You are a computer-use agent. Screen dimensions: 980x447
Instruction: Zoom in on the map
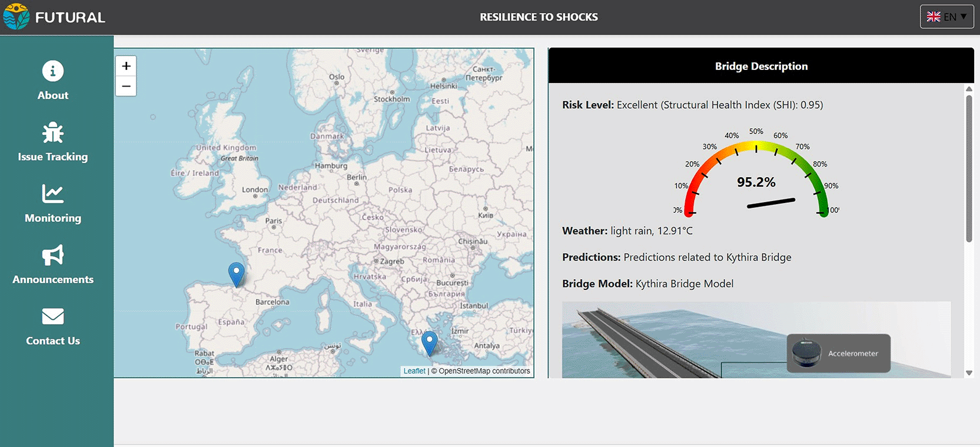[126, 66]
